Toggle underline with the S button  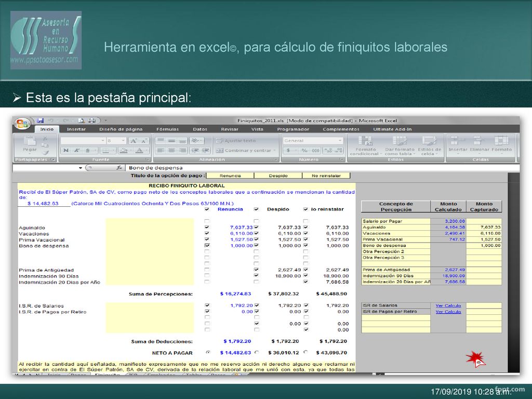[87, 150]
